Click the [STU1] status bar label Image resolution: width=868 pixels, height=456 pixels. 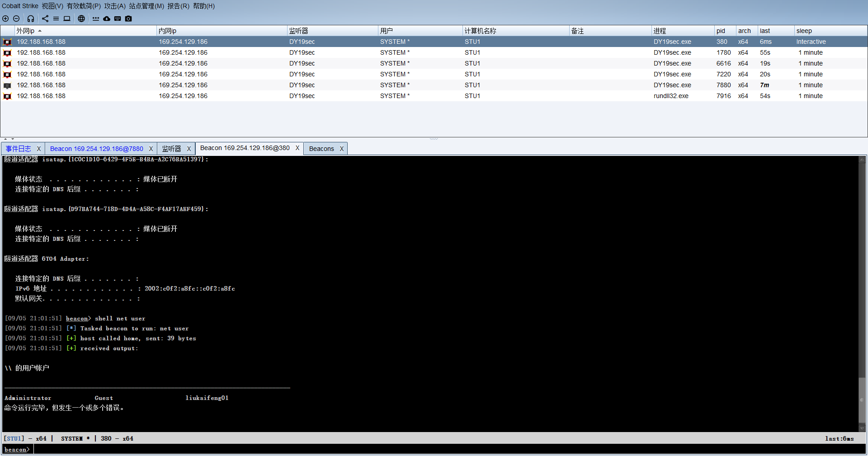tap(14, 439)
